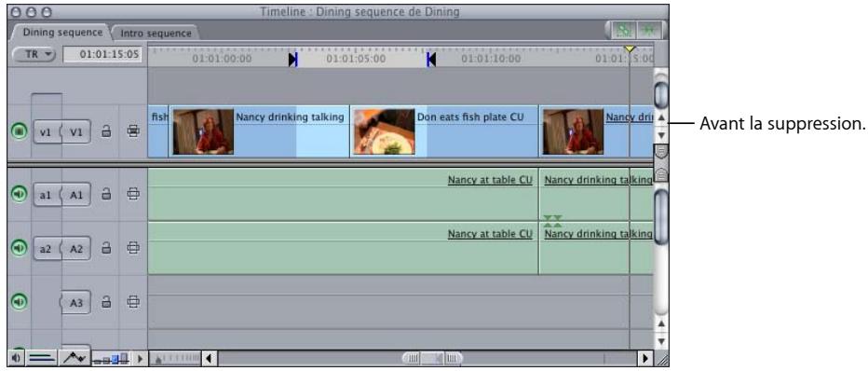Toggle V1 track visibility

20,131
